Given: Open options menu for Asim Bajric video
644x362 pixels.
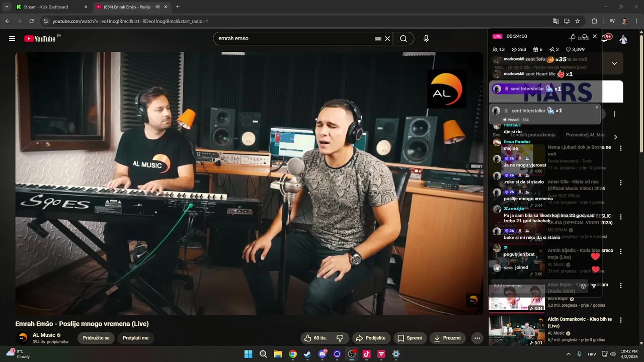Looking at the screenshot, I should pos(621,286).
